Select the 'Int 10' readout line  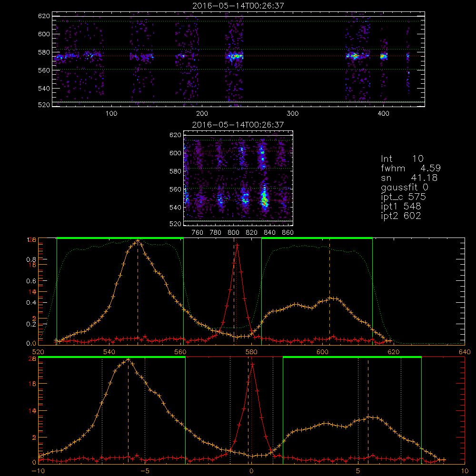pos(402,159)
